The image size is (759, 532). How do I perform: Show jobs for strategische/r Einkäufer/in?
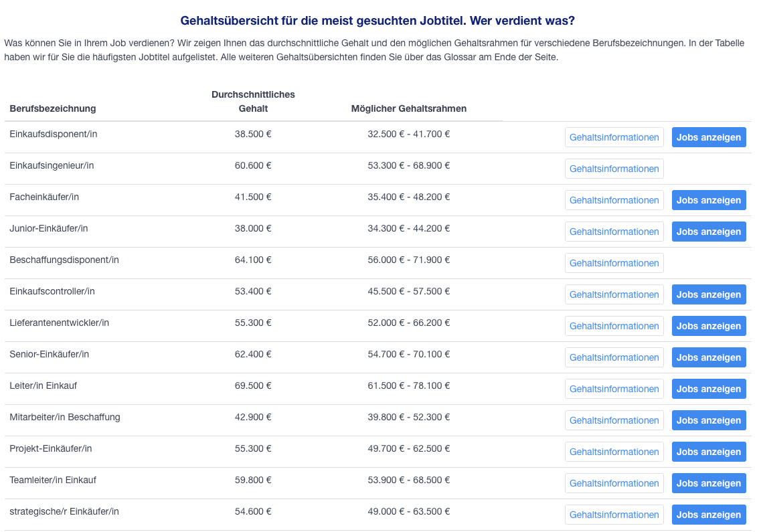click(708, 515)
